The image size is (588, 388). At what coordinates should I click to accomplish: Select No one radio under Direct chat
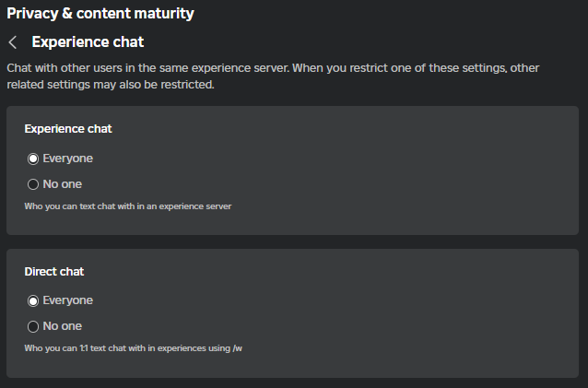[x=33, y=326]
